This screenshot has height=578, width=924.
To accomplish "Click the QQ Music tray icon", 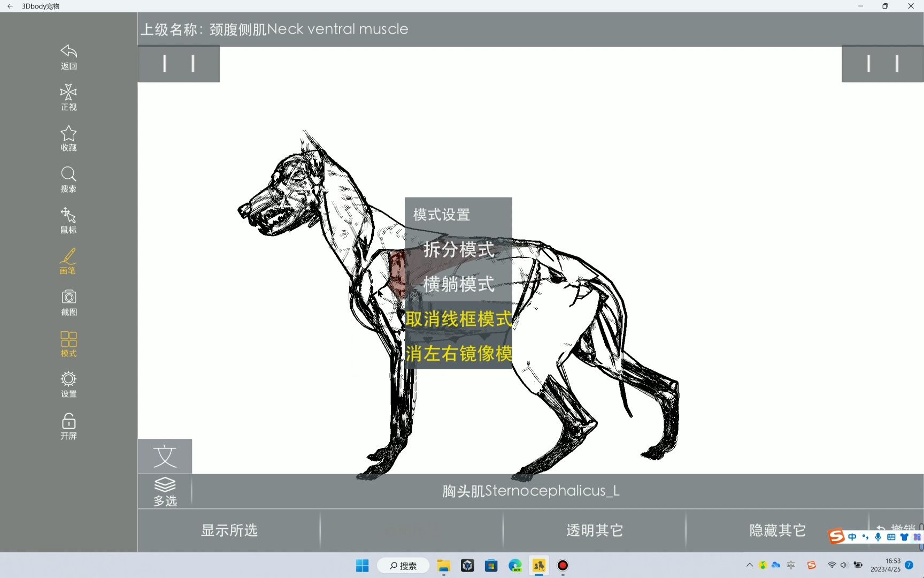I will (763, 565).
